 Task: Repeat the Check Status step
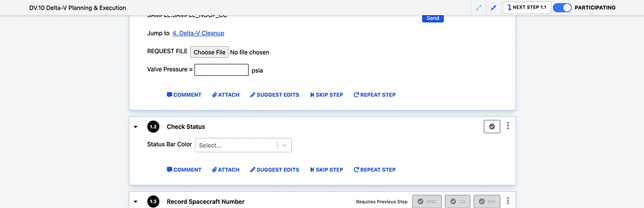pos(375,170)
